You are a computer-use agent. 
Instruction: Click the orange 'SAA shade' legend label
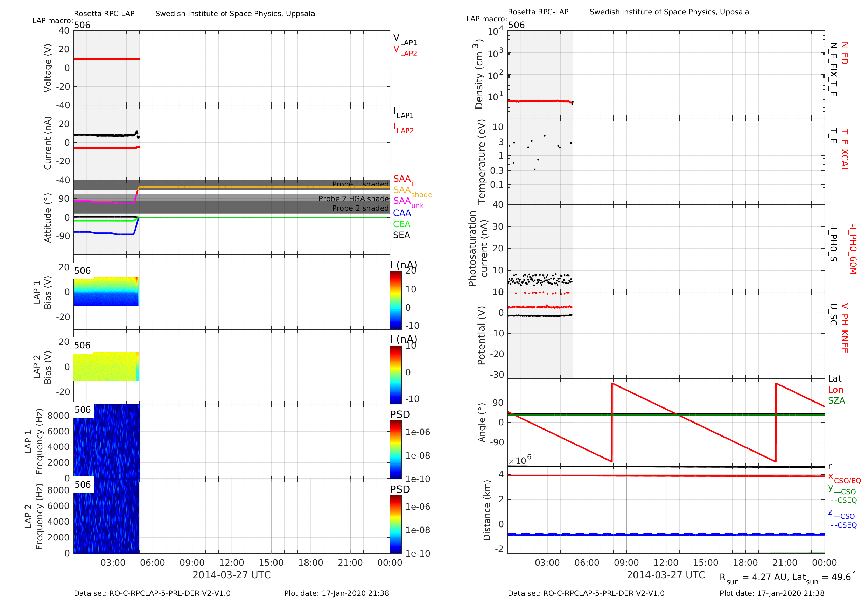pyautogui.click(x=412, y=191)
